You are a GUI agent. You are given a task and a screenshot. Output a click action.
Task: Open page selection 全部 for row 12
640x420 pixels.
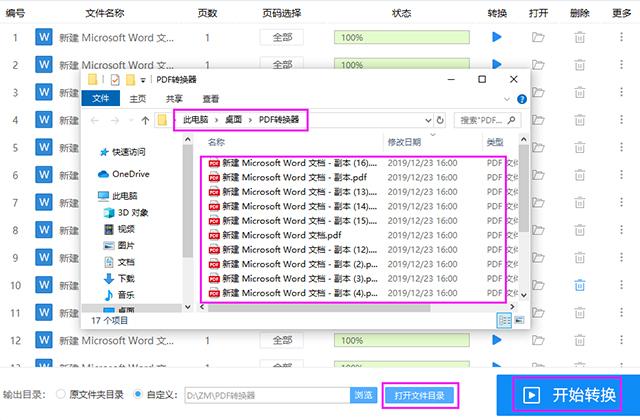(282, 340)
